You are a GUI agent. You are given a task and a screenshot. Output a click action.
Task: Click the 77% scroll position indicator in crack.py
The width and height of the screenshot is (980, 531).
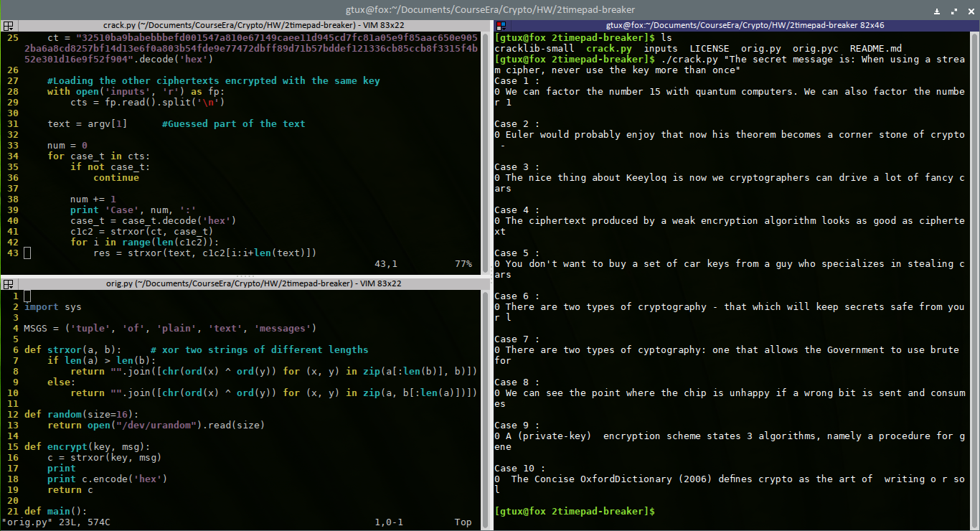coord(463,263)
